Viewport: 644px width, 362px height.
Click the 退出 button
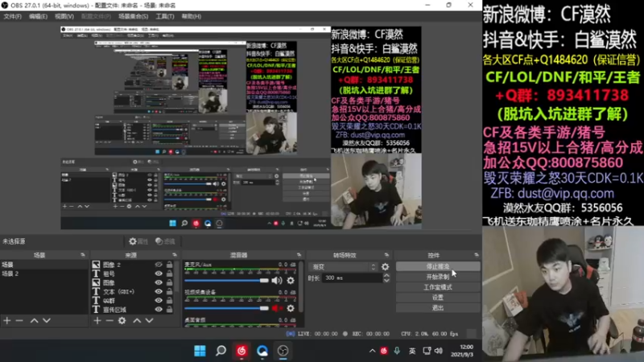pos(438,307)
